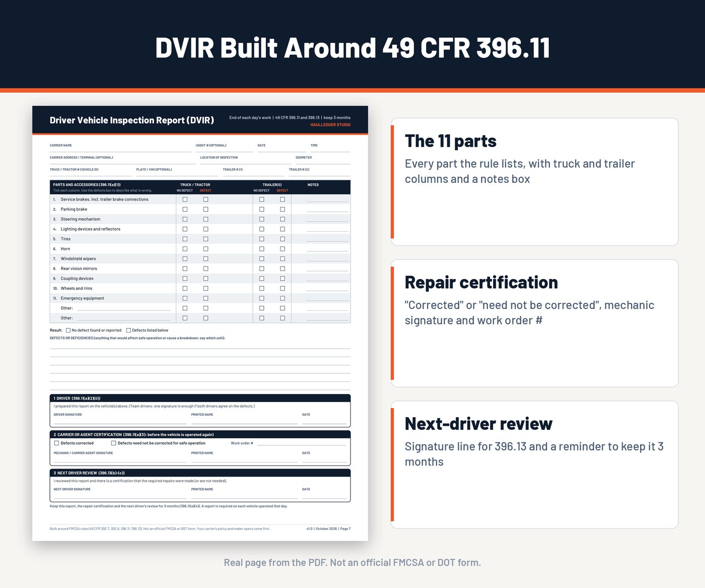Tick the "No defect found or reported" result box

click(68, 331)
